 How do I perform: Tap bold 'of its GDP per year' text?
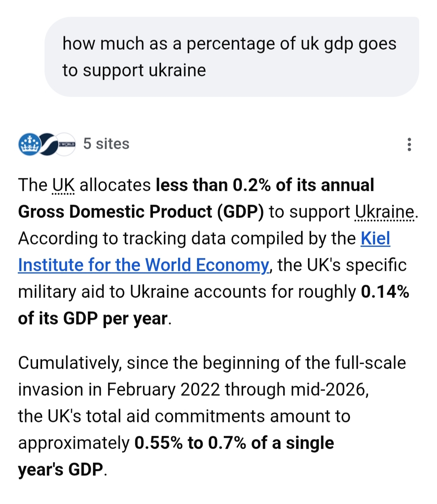[93, 318]
